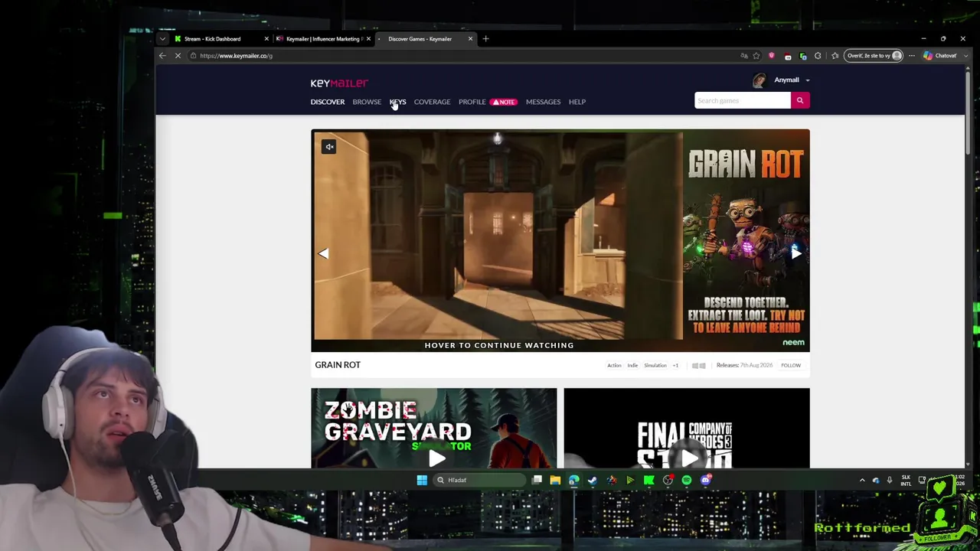Open the Kick app on the taskbar
This screenshot has height=551, width=980.
pos(649,481)
